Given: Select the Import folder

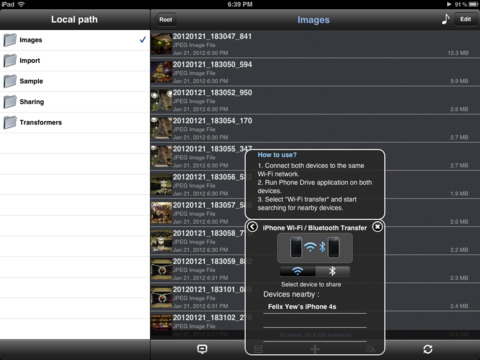Looking at the screenshot, I should [x=75, y=61].
